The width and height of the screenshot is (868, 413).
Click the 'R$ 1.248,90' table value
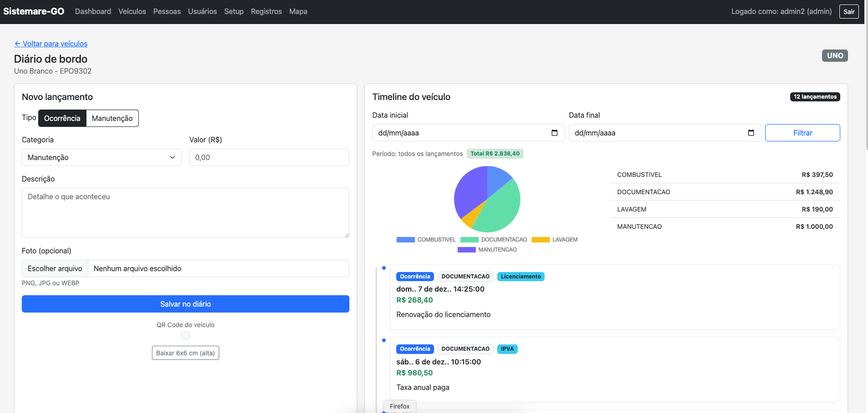(x=814, y=192)
